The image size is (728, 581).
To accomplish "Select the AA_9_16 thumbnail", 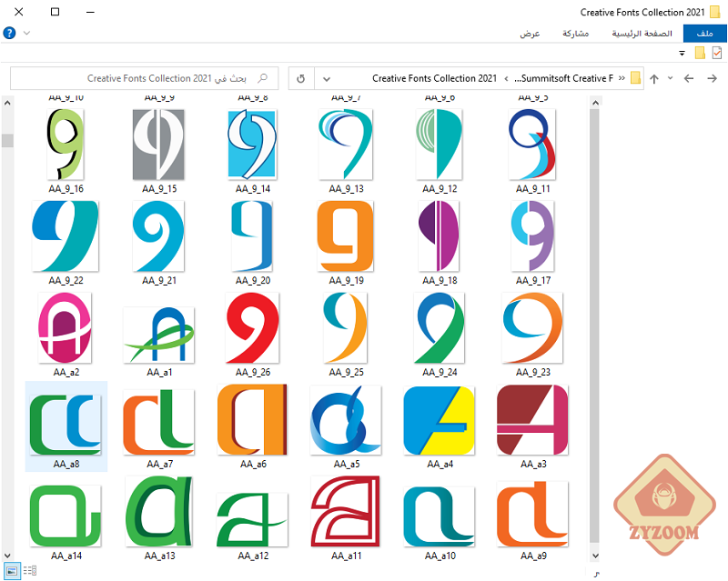I will (66, 145).
